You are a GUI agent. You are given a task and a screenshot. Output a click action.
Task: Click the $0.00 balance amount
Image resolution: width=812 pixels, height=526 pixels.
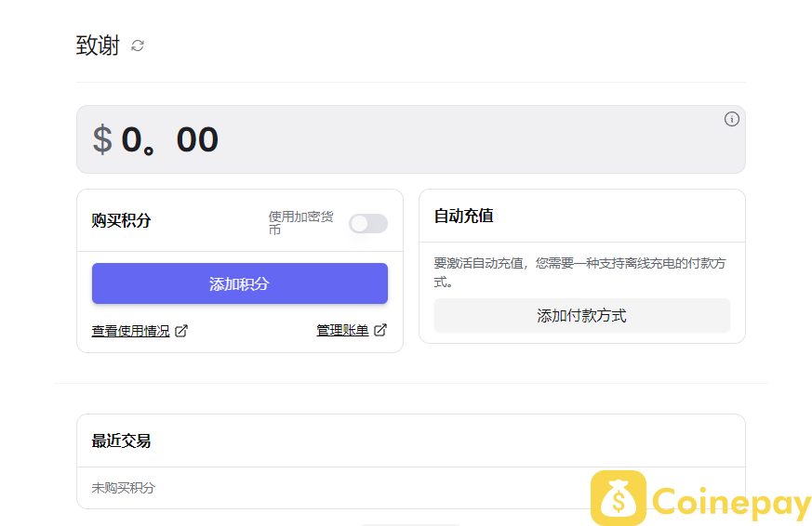[155, 139]
